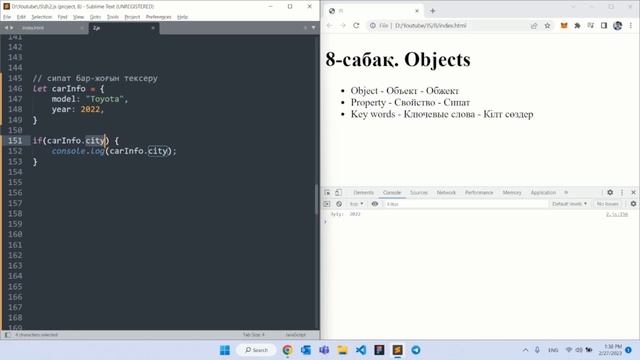Close the DevTools panel

click(633, 192)
